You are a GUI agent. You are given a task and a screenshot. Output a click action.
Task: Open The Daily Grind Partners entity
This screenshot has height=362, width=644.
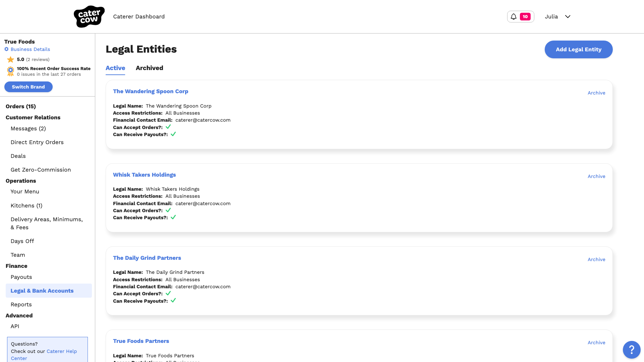click(147, 258)
